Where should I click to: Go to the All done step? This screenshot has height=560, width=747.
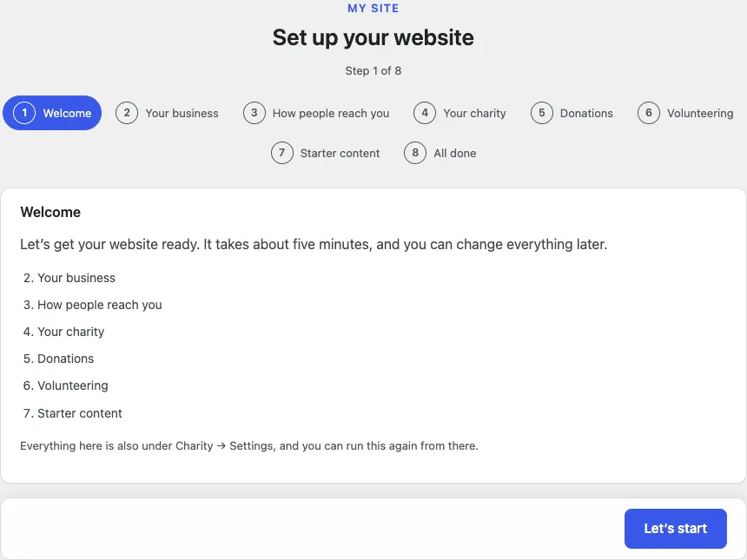pyautogui.click(x=440, y=153)
